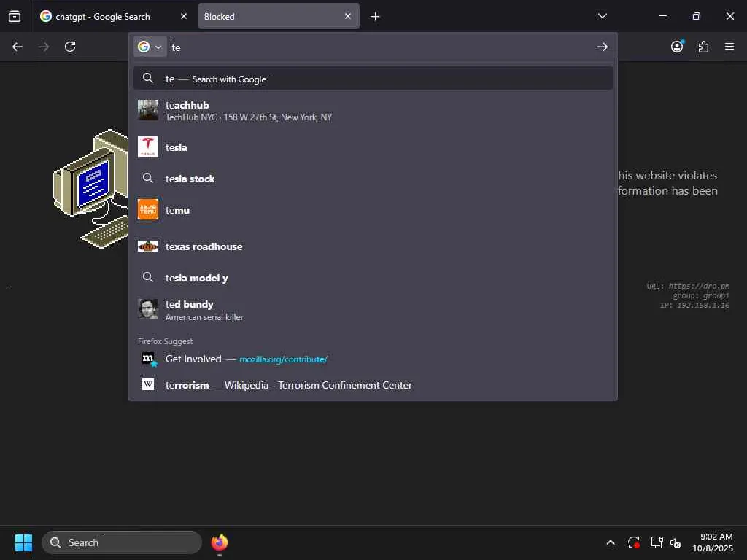Click the 'IP: 192.168.1.16' text
This screenshot has width=747, height=560.
tap(694, 306)
